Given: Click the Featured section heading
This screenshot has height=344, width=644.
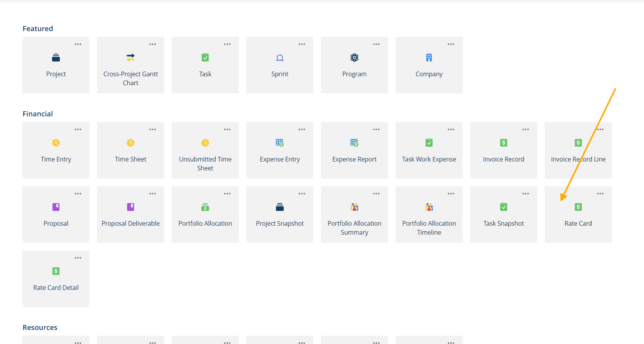Looking at the screenshot, I should click(38, 28).
